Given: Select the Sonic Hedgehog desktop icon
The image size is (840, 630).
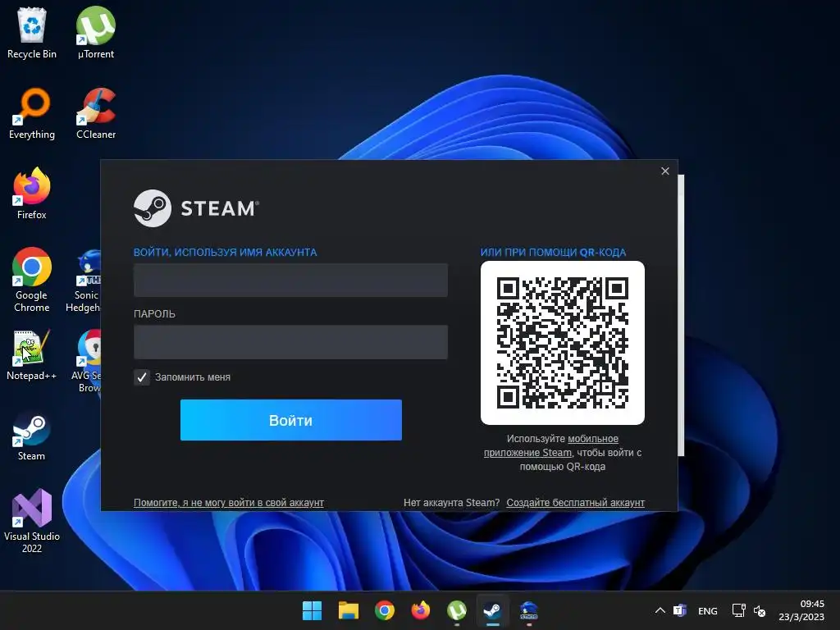Looking at the screenshot, I should pos(85,280).
